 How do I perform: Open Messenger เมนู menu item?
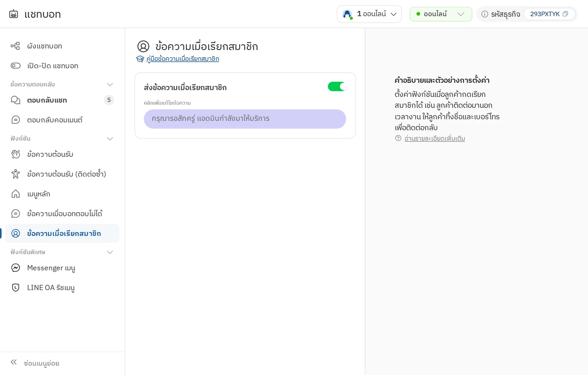(62, 268)
